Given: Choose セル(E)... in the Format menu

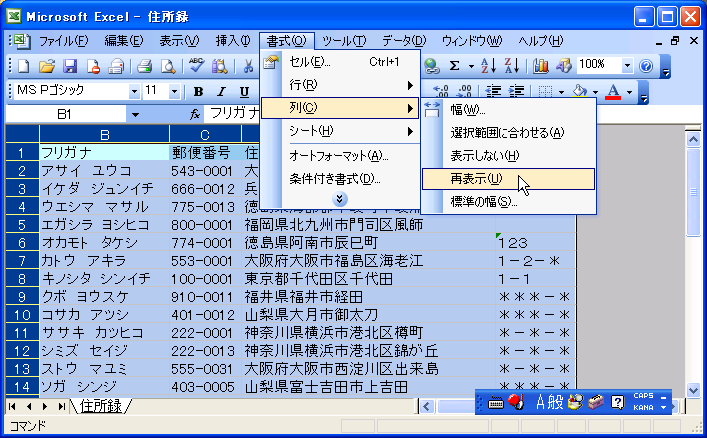Looking at the screenshot, I should (340, 62).
